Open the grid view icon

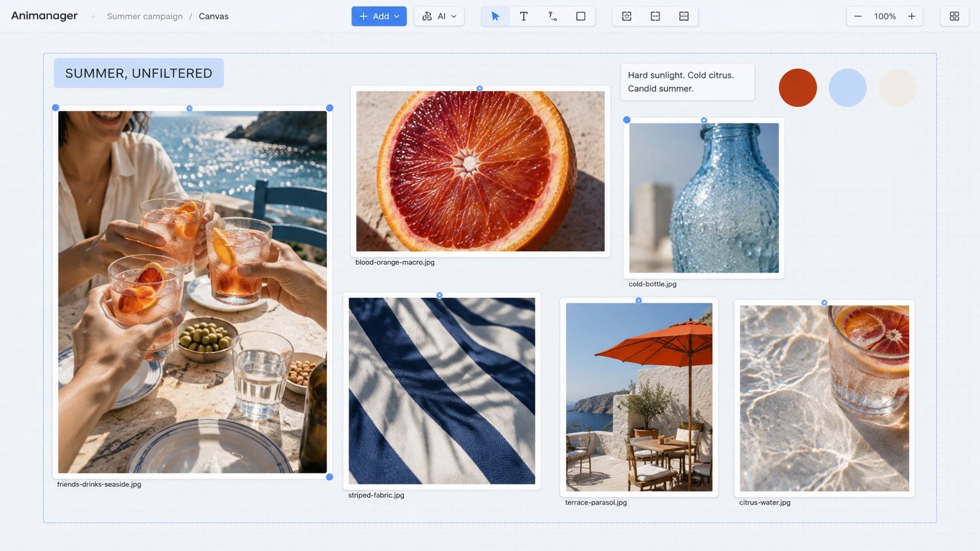point(954,17)
